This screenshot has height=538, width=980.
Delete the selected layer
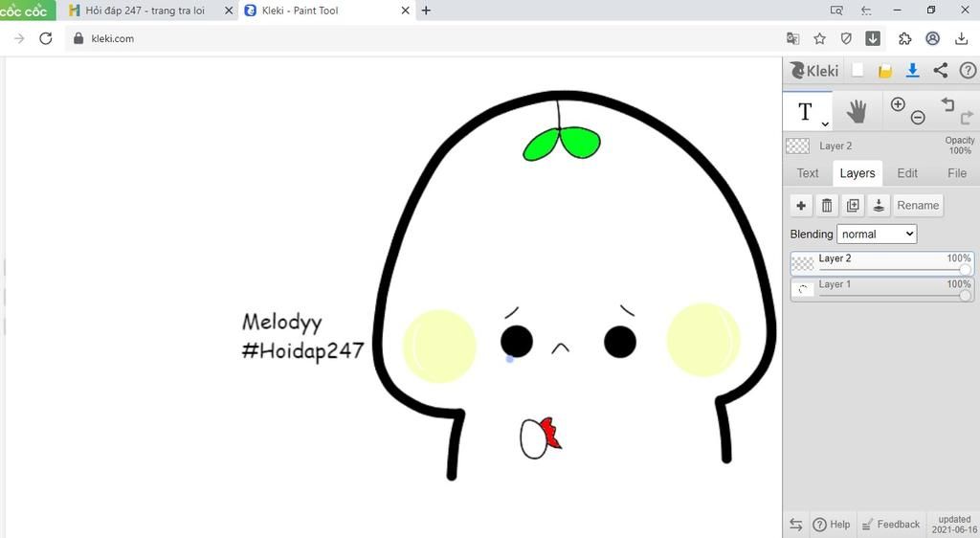(x=827, y=205)
